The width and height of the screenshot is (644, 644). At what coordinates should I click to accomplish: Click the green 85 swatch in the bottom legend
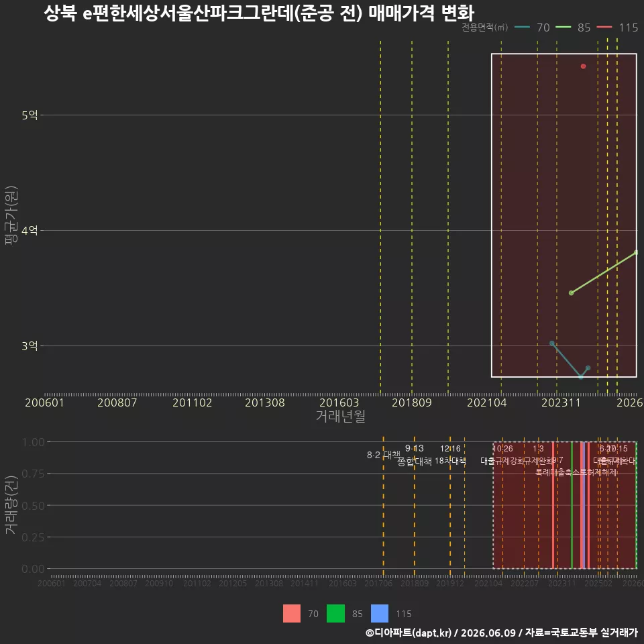[335, 614]
